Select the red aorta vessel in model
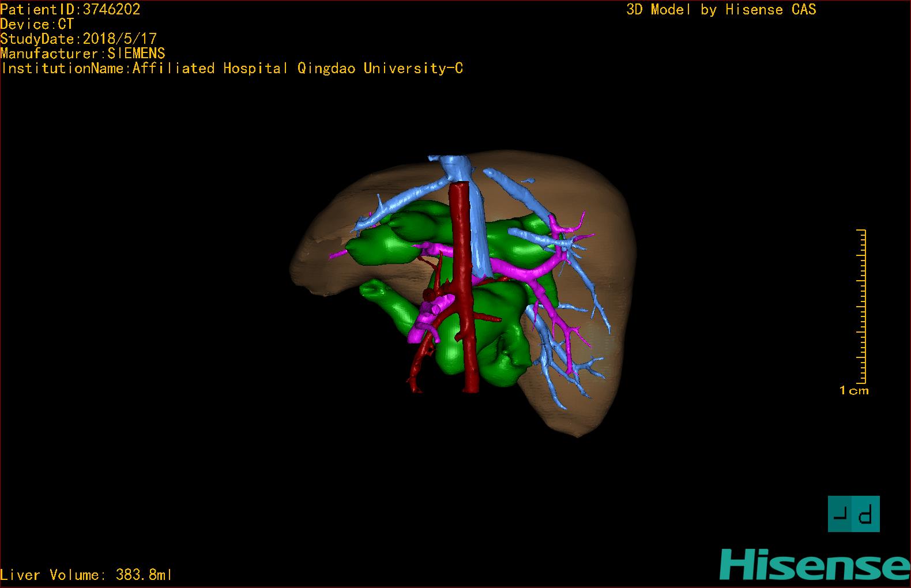 pos(464,287)
